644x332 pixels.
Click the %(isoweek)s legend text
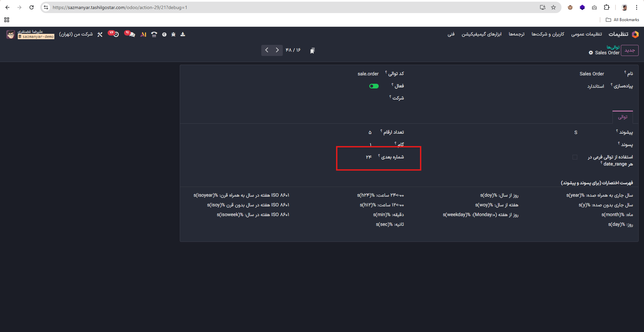click(253, 215)
